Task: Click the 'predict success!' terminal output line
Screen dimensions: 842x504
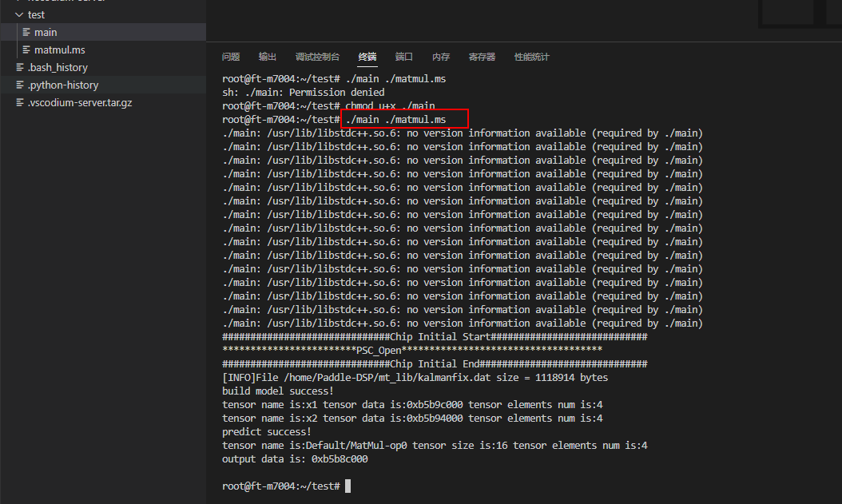Action: click(x=266, y=432)
